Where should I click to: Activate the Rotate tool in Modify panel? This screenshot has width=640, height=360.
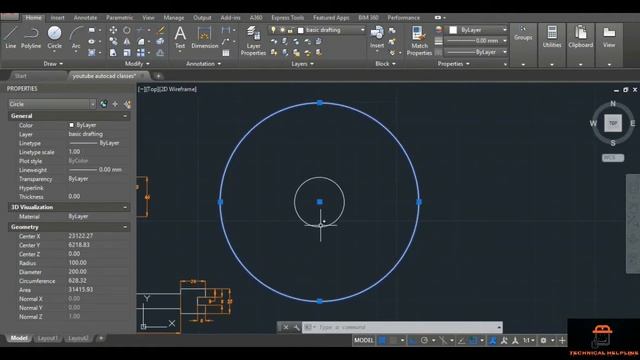pyautogui.click(x=127, y=30)
